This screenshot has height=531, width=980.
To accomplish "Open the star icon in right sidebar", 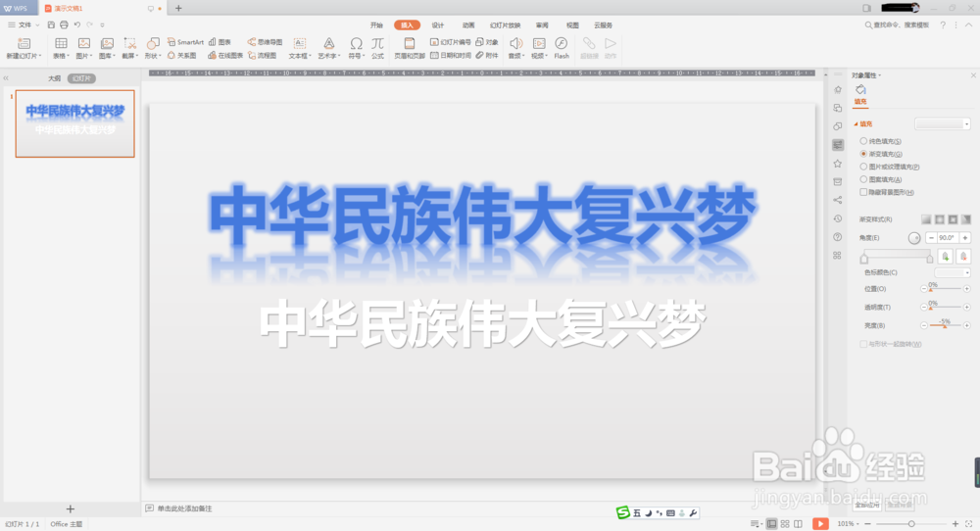I will pyautogui.click(x=838, y=163).
